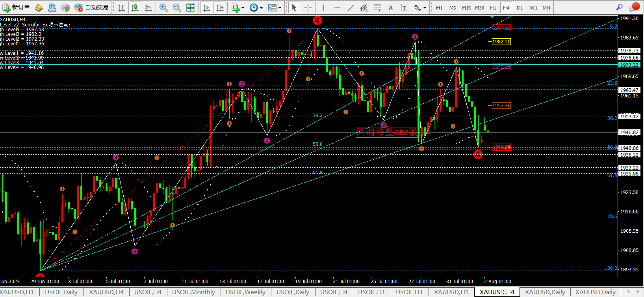The height and width of the screenshot is (297, 644).
Task: Open the search magnifier
Action: 620,7
